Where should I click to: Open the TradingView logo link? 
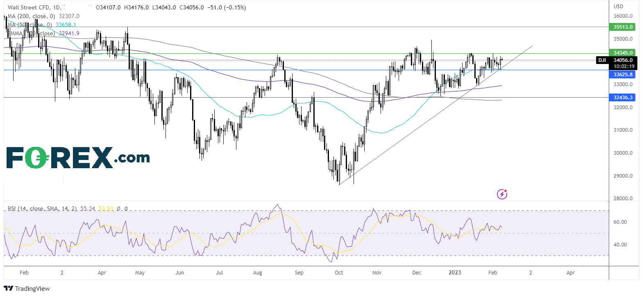[27, 289]
